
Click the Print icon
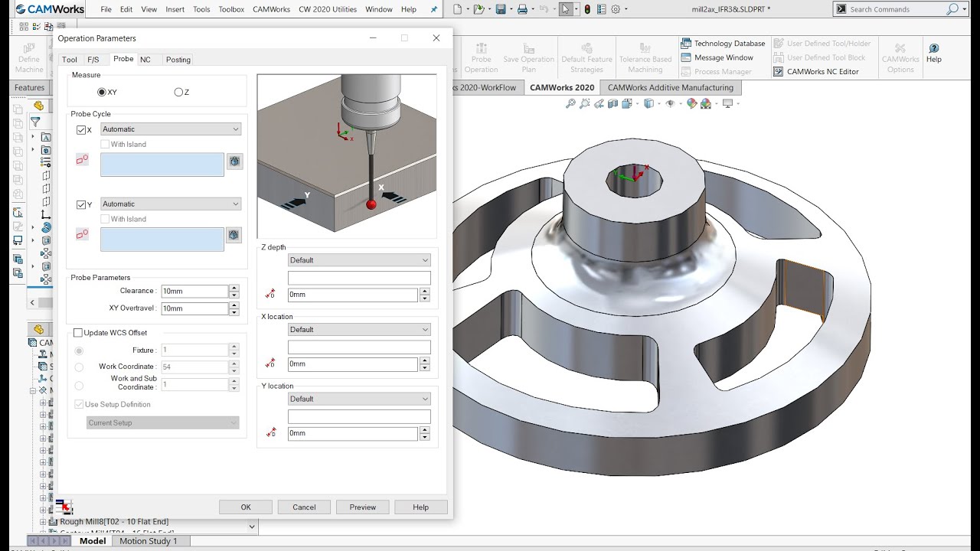click(x=521, y=9)
